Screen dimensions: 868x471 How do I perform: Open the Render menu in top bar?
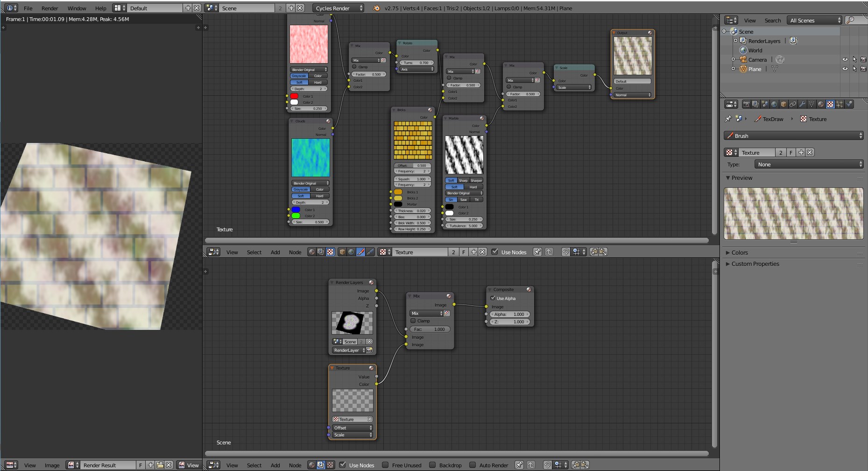(49, 8)
